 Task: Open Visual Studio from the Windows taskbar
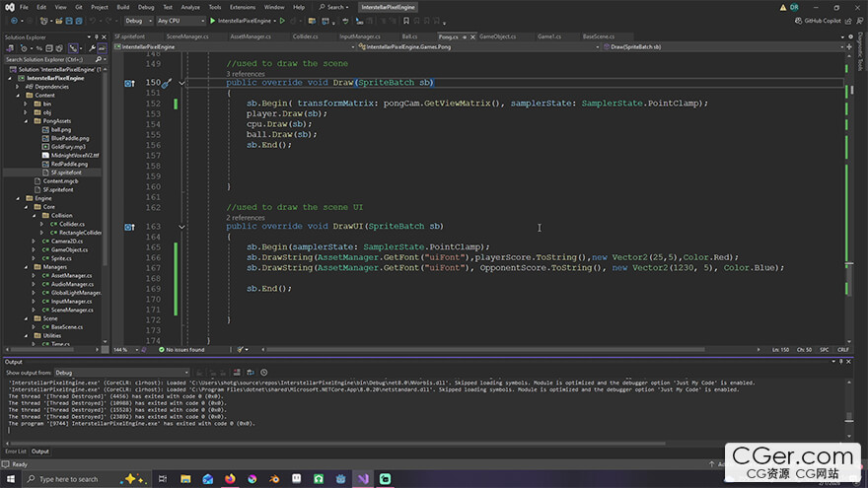coord(362,478)
